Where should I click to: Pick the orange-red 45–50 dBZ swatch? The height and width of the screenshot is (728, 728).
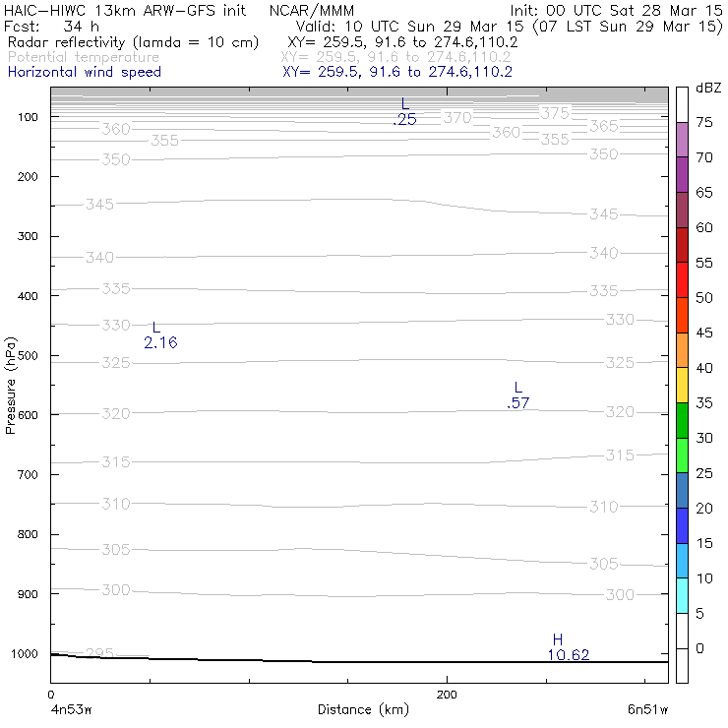pyautogui.click(x=682, y=315)
